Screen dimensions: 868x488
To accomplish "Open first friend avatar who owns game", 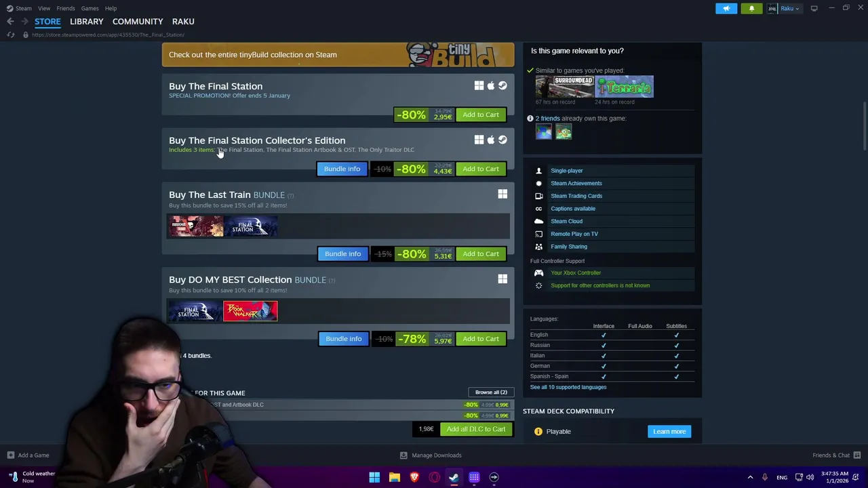I will point(544,132).
